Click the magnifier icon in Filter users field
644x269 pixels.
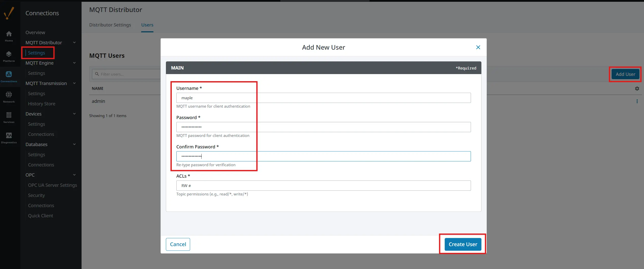[x=97, y=74]
